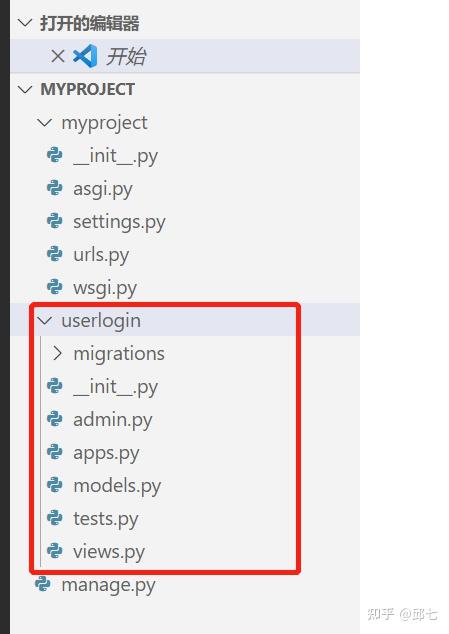Collapse the MYPROJECT root section
Screen dimensions: 449x634
(x=25, y=89)
